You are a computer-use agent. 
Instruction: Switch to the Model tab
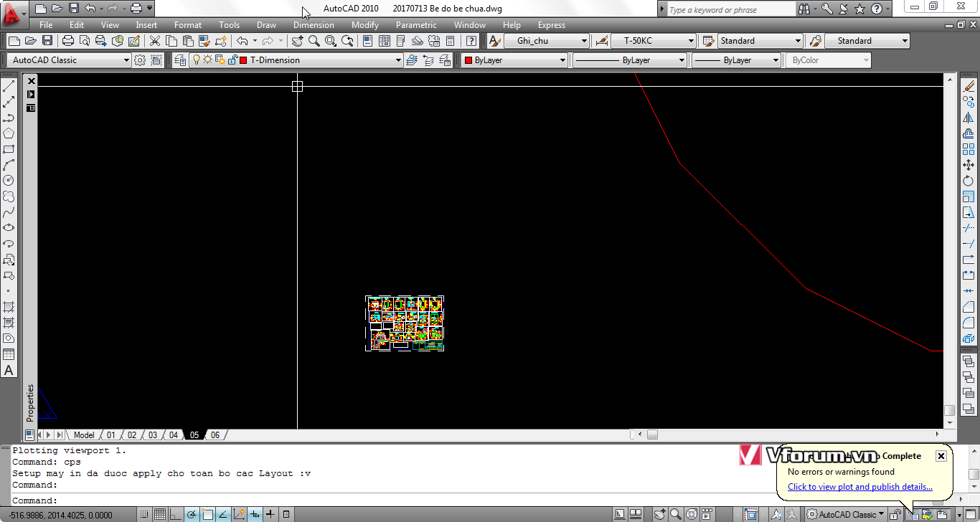(84, 435)
